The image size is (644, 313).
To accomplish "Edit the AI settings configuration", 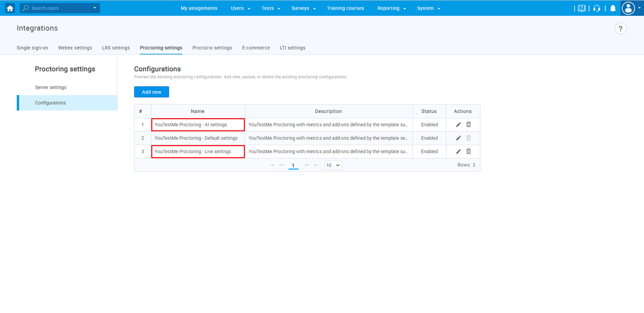I will click(x=458, y=125).
